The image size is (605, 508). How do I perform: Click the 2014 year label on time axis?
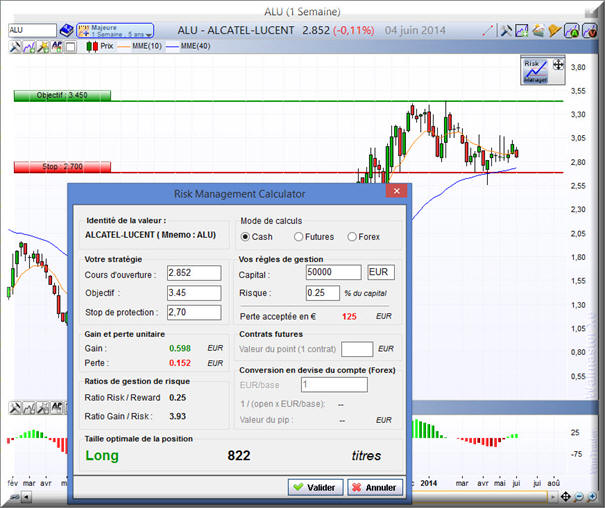[x=428, y=483]
